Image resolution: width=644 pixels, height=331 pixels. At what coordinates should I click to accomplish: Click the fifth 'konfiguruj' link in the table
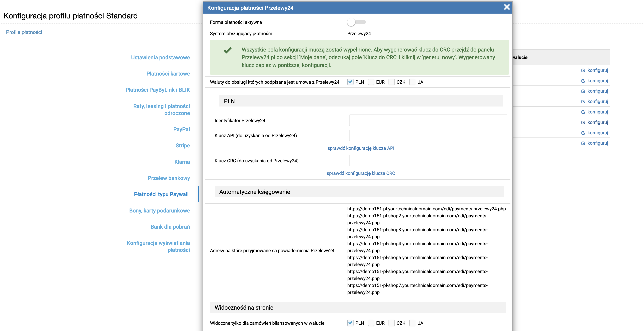(595, 112)
